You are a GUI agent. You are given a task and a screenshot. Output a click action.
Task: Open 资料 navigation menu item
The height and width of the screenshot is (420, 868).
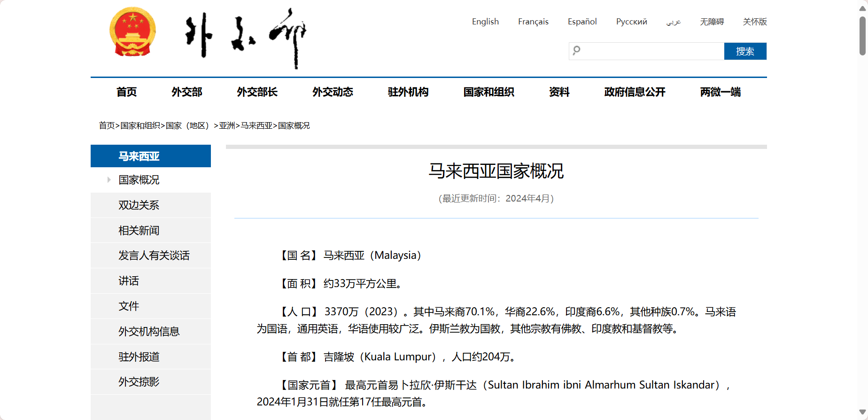click(559, 92)
